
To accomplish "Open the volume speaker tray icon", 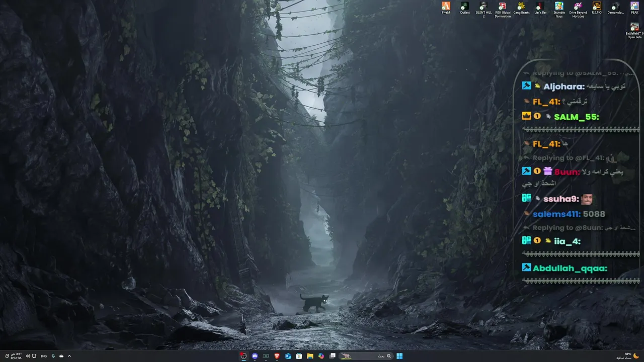I will click(28, 356).
